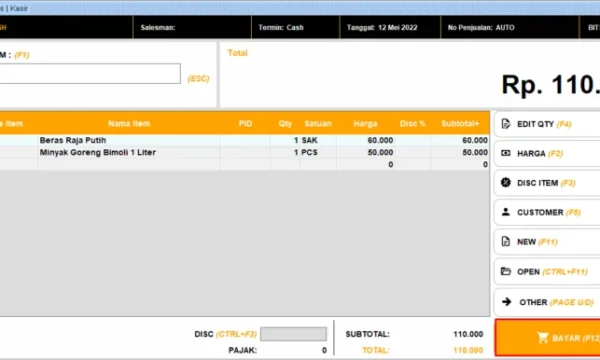Screen dimensions: 600x360
Task: Apply DISC ITEM (F3) button
Action: [547, 183]
